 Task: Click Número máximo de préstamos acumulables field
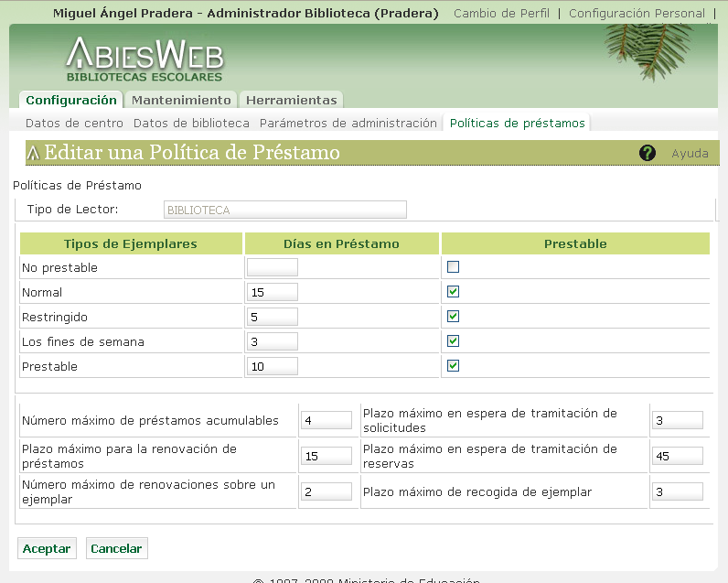point(326,420)
